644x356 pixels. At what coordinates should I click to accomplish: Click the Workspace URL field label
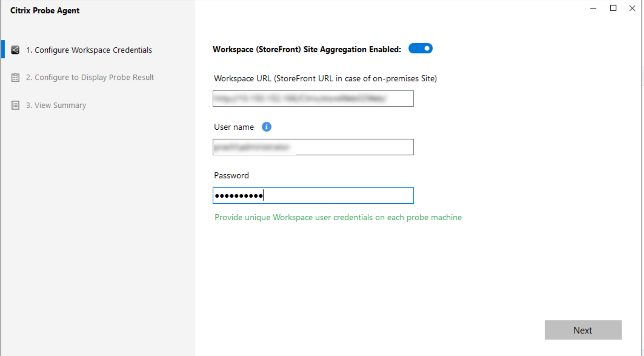[x=325, y=78]
